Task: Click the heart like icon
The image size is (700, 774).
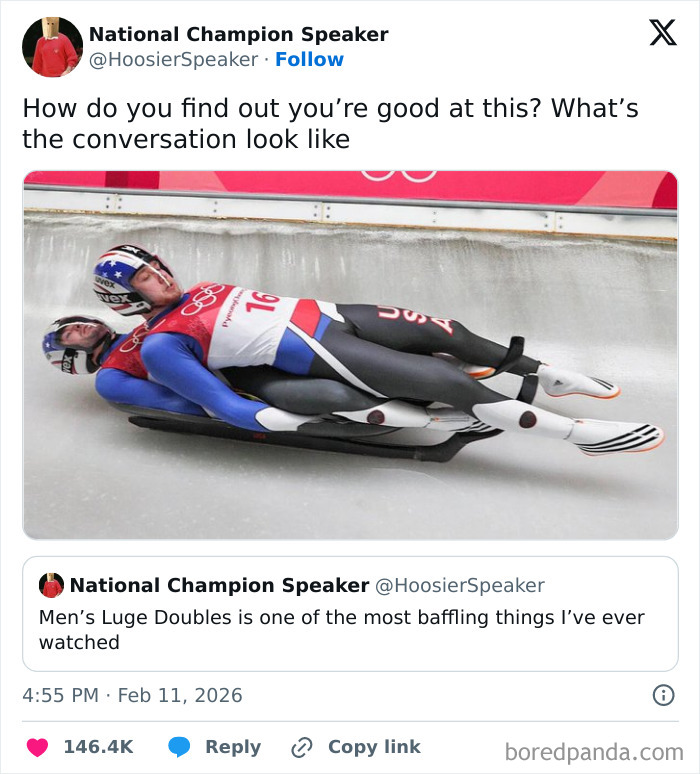Action: [x=37, y=747]
